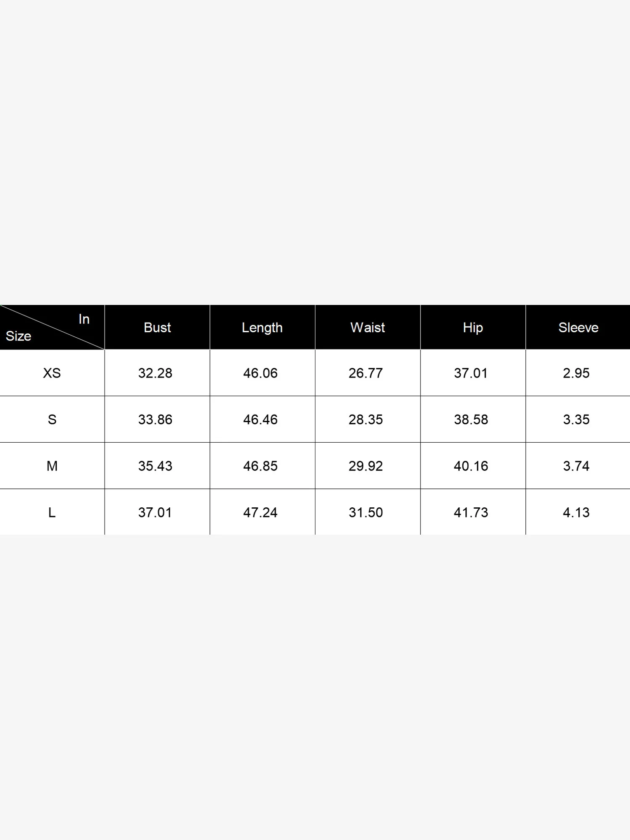The width and height of the screenshot is (630, 840).
Task: Click L length value 47.24
Action: (x=260, y=512)
